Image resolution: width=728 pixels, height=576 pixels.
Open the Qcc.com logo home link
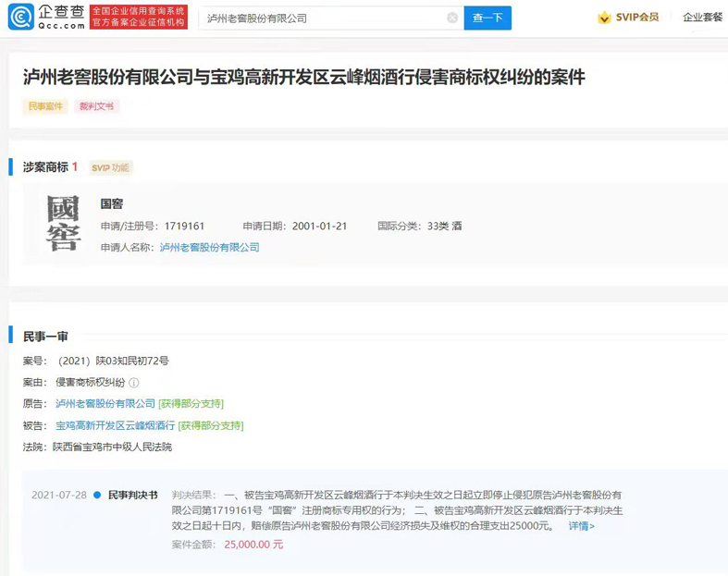click(46, 17)
